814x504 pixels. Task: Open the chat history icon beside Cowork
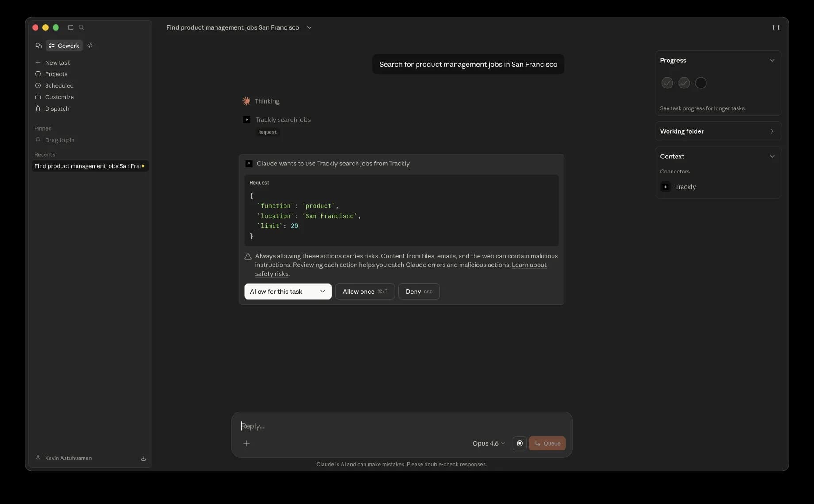click(38, 46)
